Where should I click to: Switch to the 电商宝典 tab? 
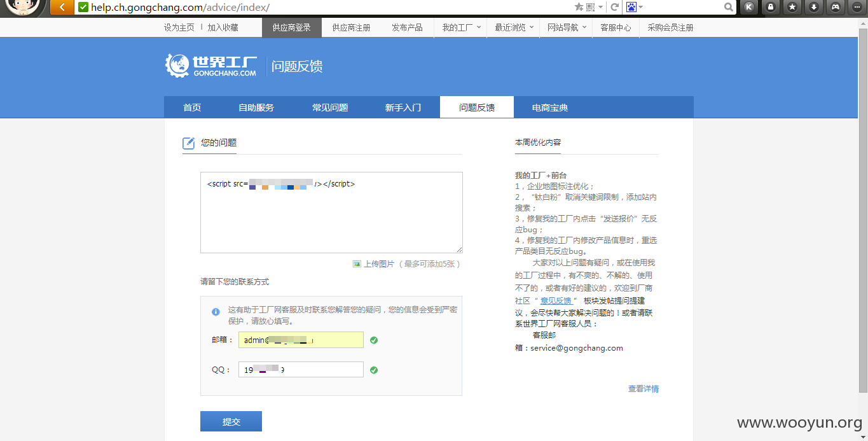pos(550,108)
